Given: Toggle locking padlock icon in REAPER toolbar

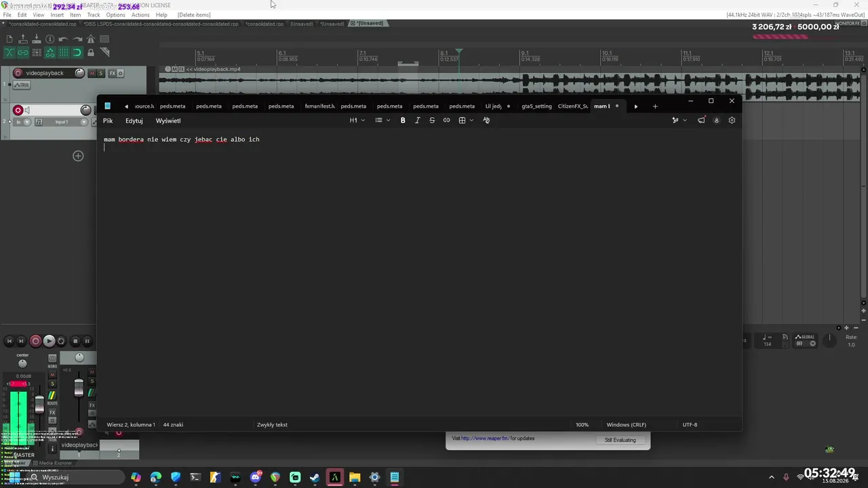Looking at the screenshot, I should 91,53.
